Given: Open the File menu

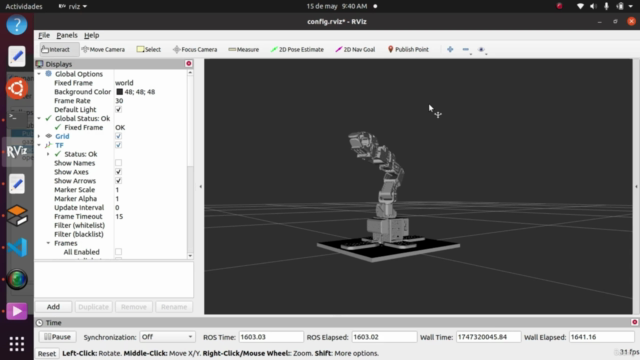Looking at the screenshot, I should (44, 35).
